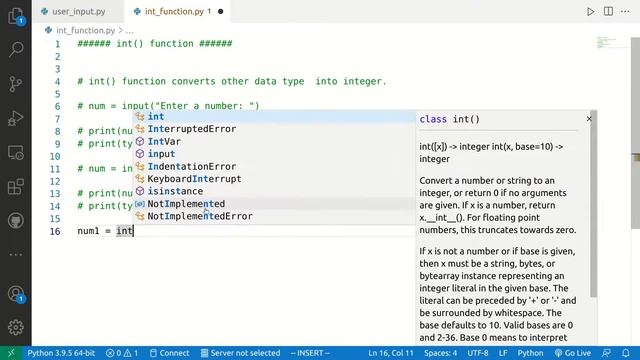Choose IndentationError from suggestions
The image size is (640, 360).
(274, 167)
